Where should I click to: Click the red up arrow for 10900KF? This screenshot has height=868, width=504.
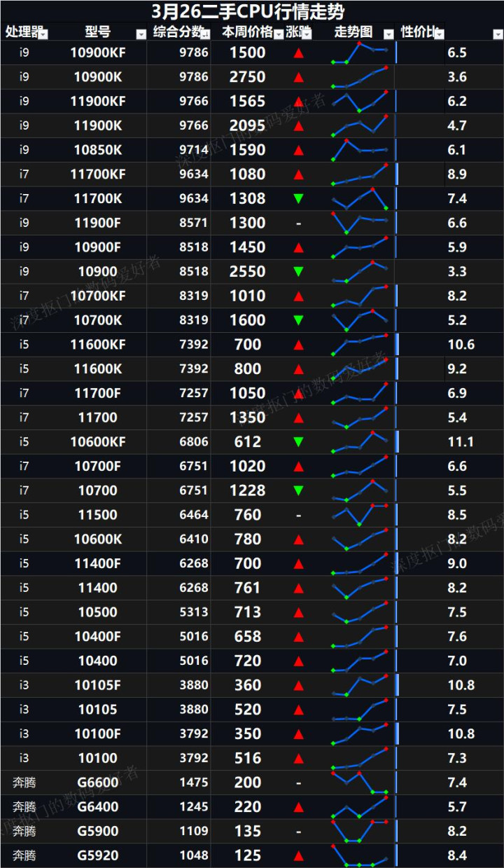click(298, 53)
